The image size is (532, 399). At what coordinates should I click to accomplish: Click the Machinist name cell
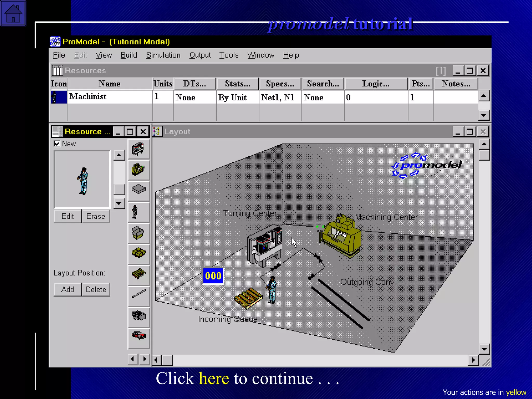[x=110, y=97]
